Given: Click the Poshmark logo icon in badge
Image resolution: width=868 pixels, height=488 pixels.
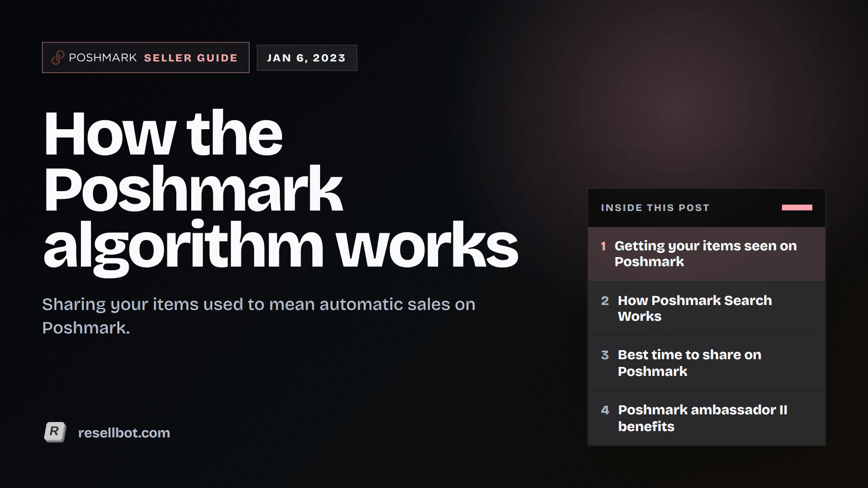Looking at the screenshot, I should 58,58.
